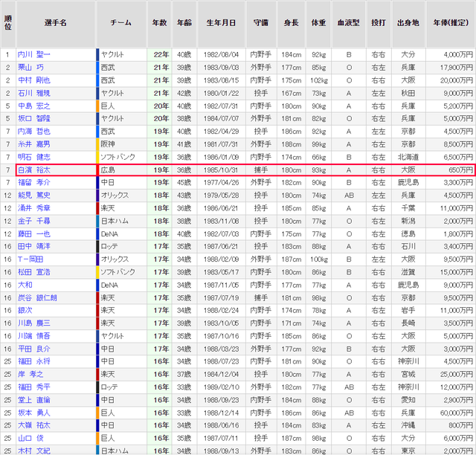
Task: Open player link 金子 千尋
Action: pos(34,221)
